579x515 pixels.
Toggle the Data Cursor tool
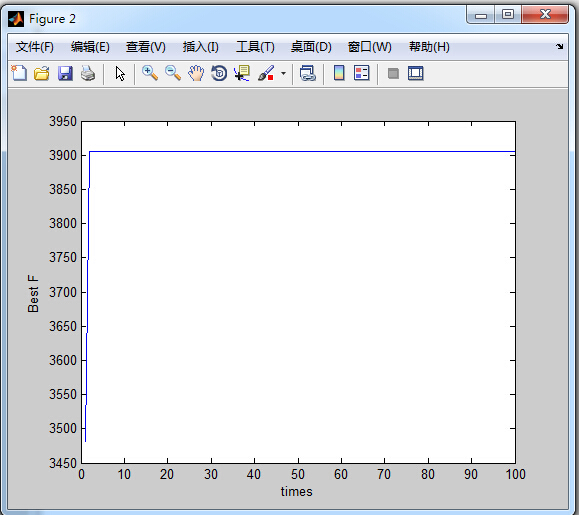(x=242, y=73)
